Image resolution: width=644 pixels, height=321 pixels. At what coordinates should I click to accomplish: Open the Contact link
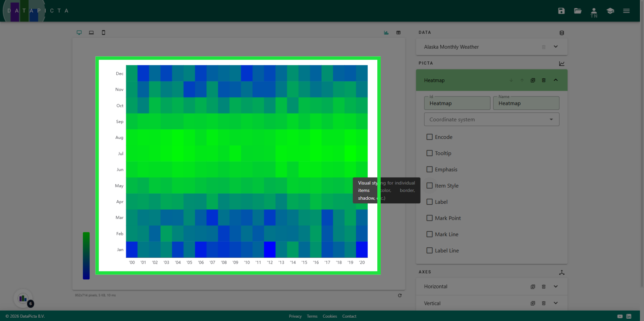(349, 316)
